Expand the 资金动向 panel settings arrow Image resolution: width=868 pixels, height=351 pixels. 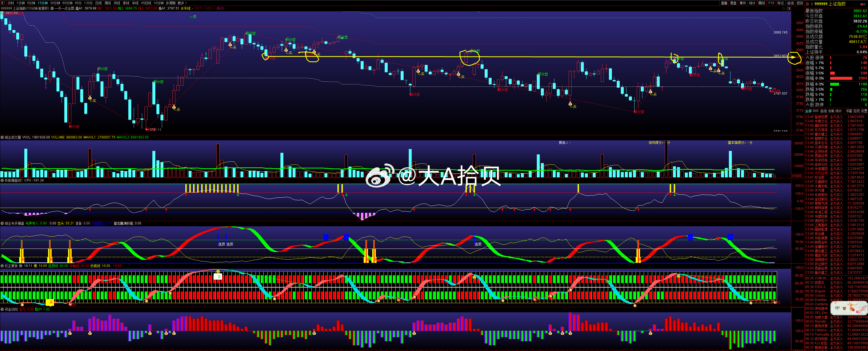click(x=2, y=310)
